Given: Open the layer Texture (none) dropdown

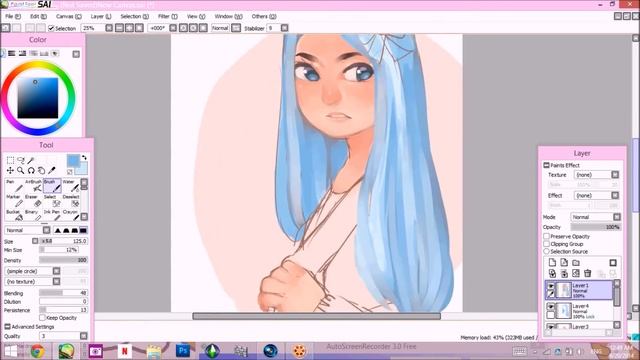Looking at the screenshot, I should [615, 175].
